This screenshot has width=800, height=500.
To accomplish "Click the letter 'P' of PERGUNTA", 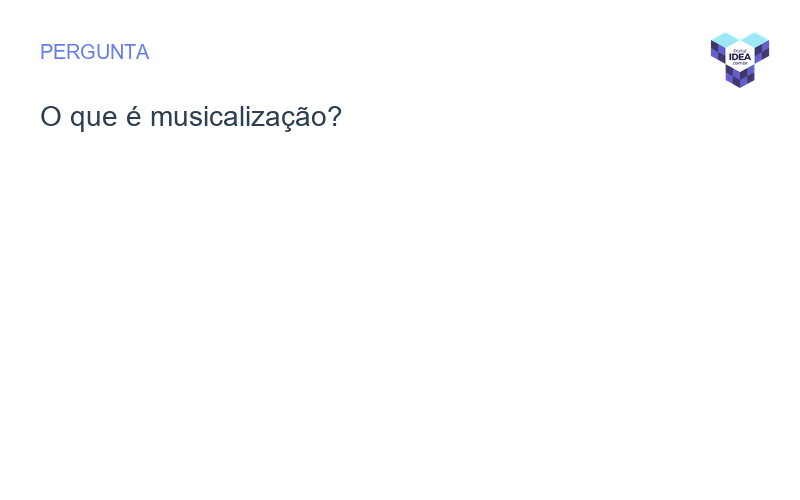I will pyautogui.click(x=46, y=52).
